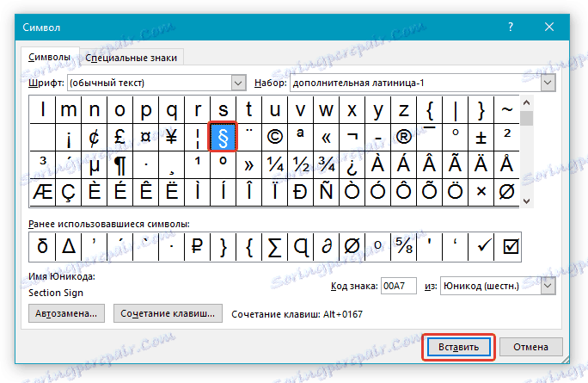Click the Вставить button
588x383 pixels.
coord(458,347)
